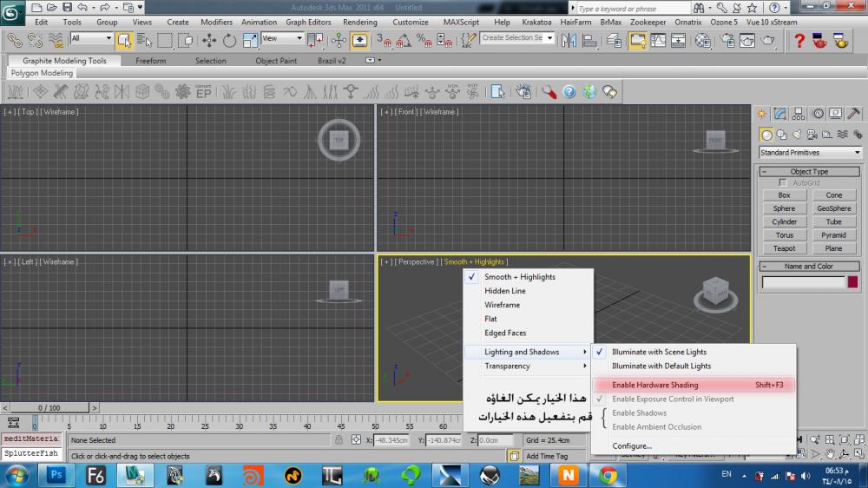Toggle the AutoGrid checkbox
The width and height of the screenshot is (868, 488).
[783, 183]
